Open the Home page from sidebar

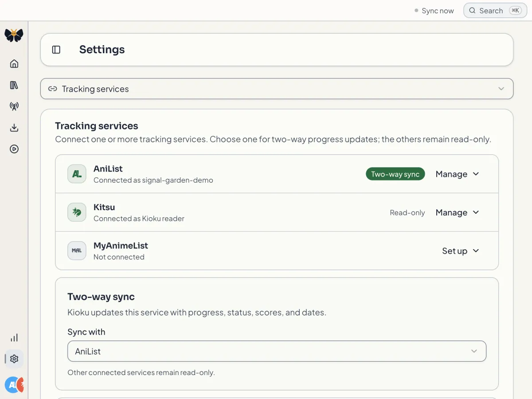click(x=14, y=64)
